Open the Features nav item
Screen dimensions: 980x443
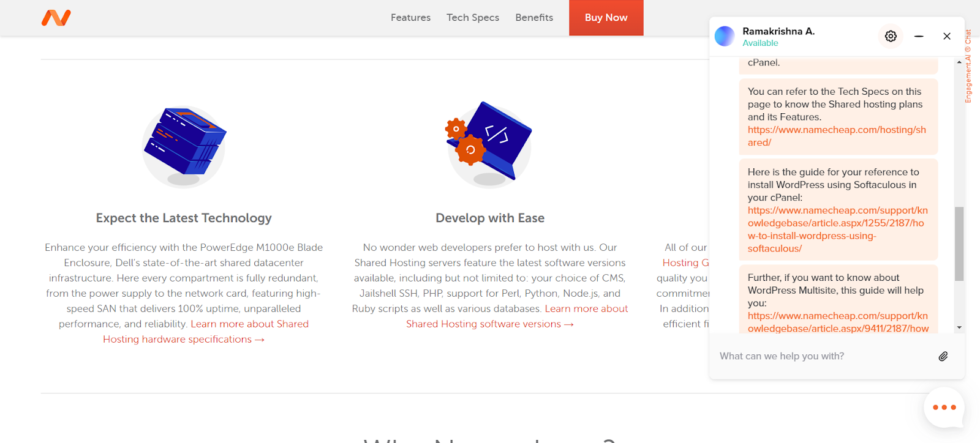pos(410,18)
